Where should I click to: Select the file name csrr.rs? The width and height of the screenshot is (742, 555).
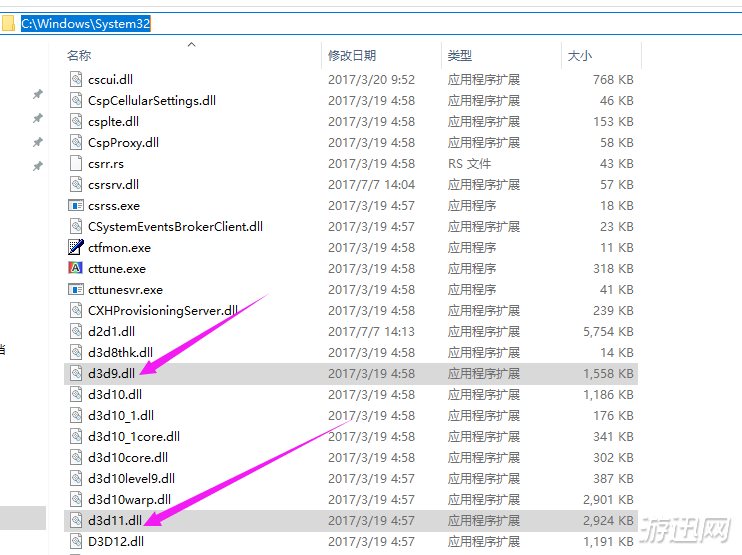coord(106,164)
